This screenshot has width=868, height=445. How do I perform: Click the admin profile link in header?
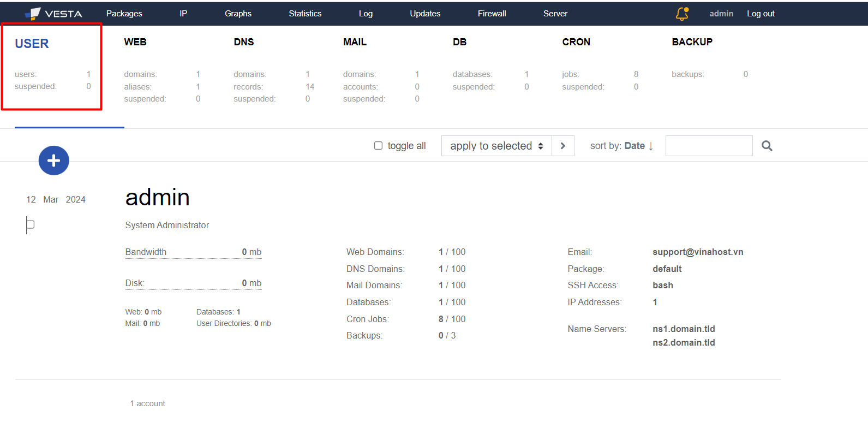point(721,14)
